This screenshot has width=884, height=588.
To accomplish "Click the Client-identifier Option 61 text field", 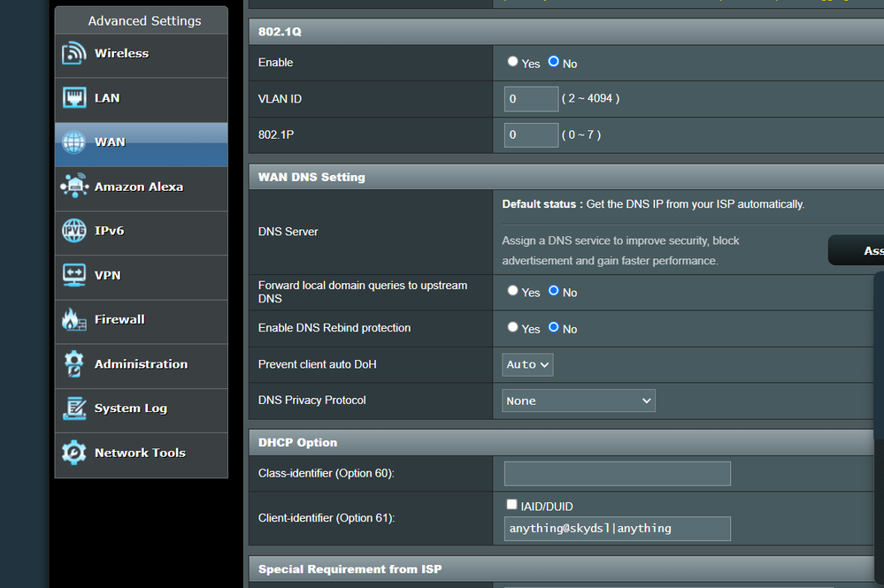I will coord(617,529).
